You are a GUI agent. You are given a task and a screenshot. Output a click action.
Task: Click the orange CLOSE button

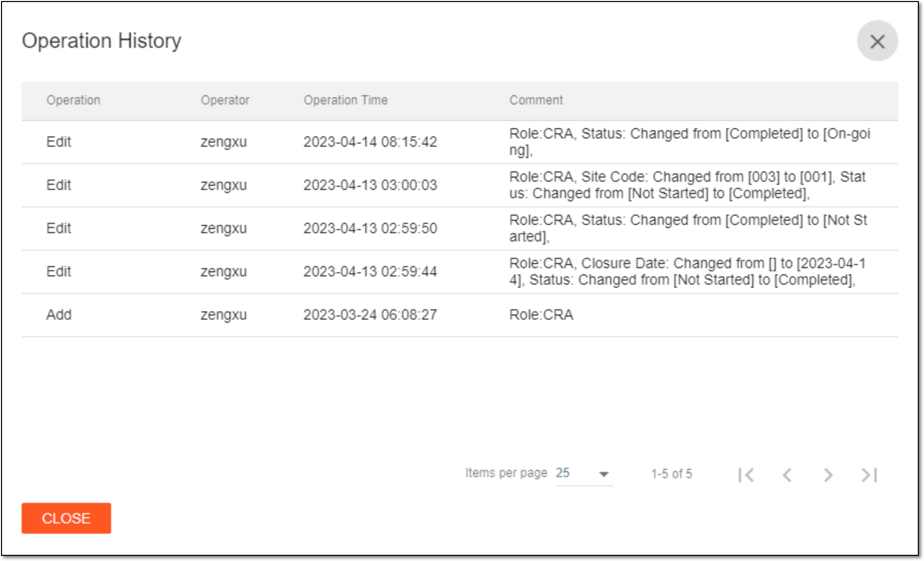tap(66, 518)
